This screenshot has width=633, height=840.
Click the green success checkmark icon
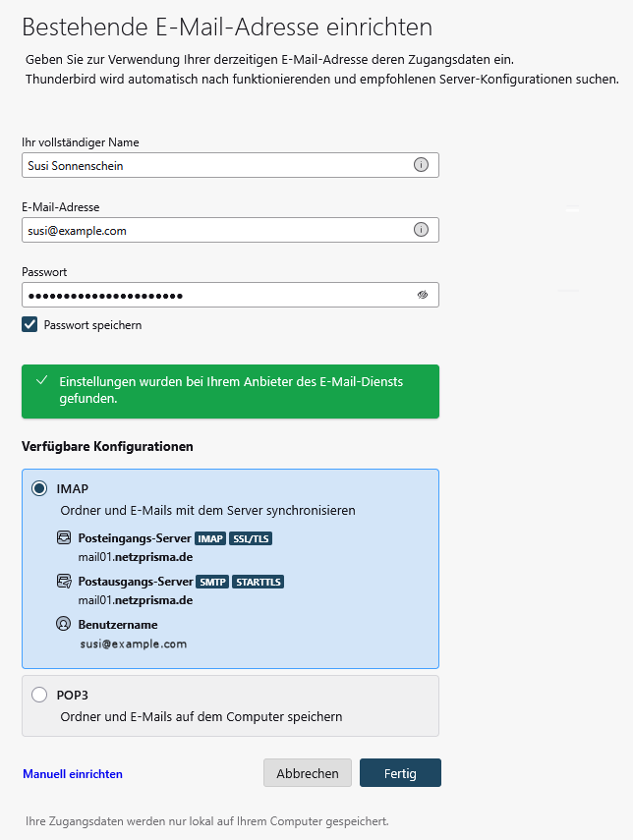click(x=41, y=380)
